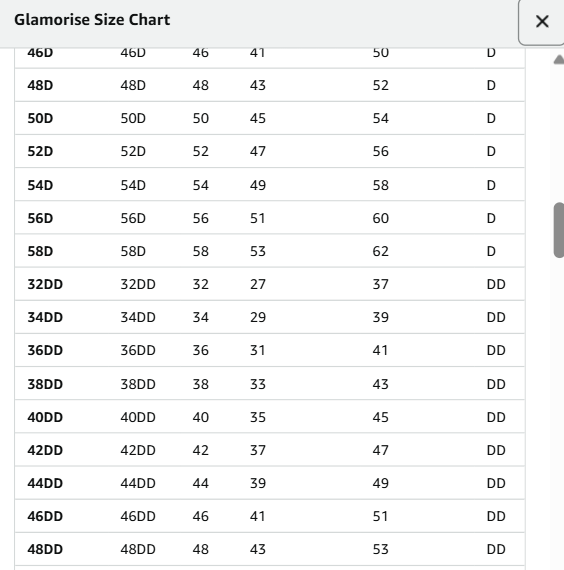Select the 48D size row label

(x=40, y=85)
